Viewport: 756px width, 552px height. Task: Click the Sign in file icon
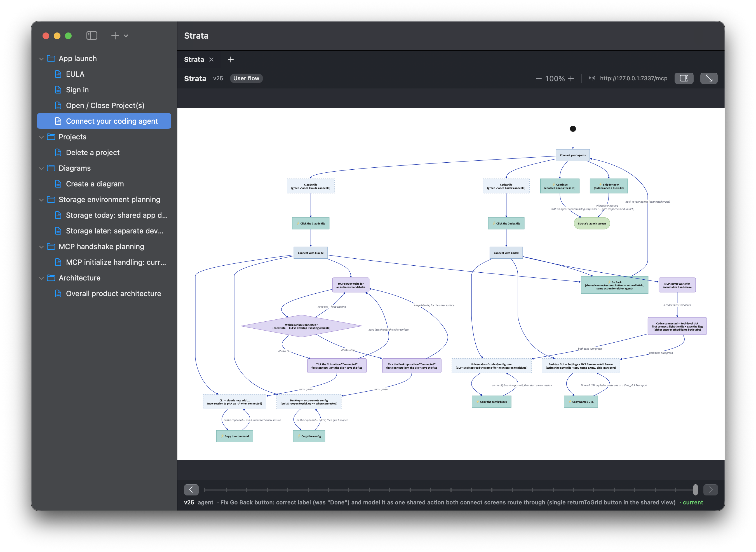(58, 90)
